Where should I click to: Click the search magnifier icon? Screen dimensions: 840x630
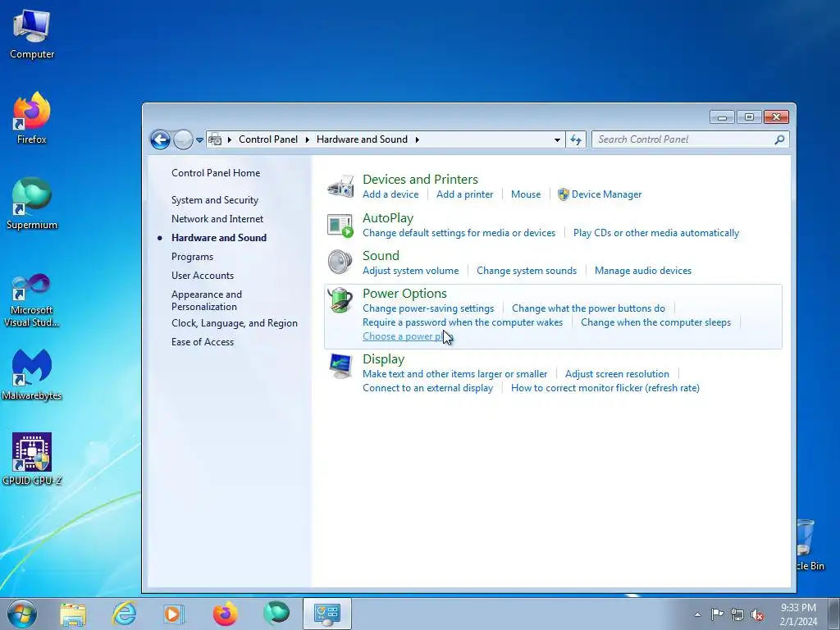779,139
